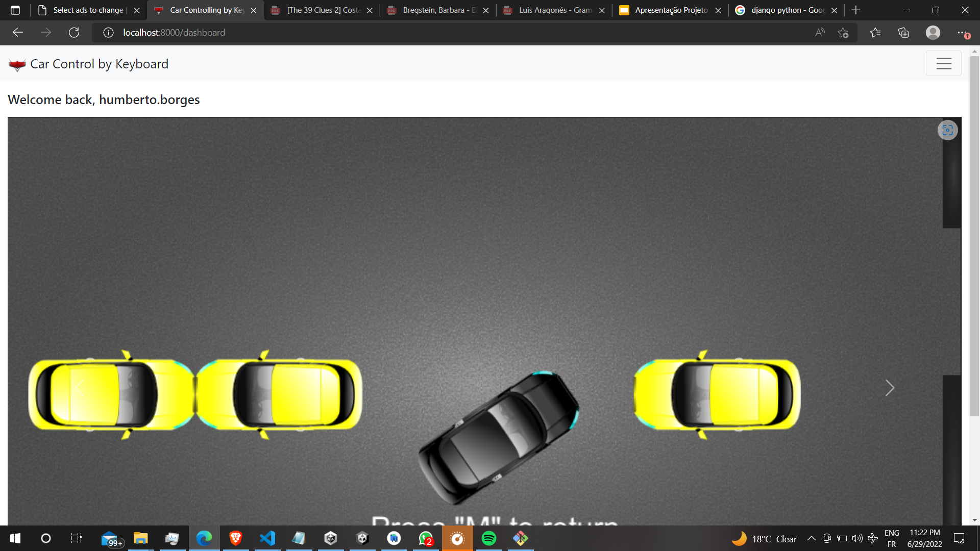Image resolution: width=980 pixels, height=551 pixels.
Task: Open the volume control in tray
Action: (857, 538)
